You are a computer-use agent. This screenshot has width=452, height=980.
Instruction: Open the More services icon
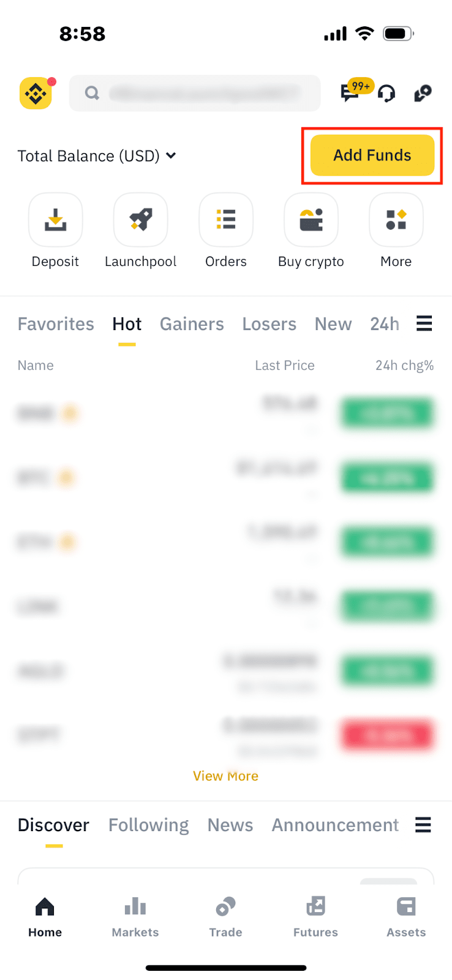[396, 220]
